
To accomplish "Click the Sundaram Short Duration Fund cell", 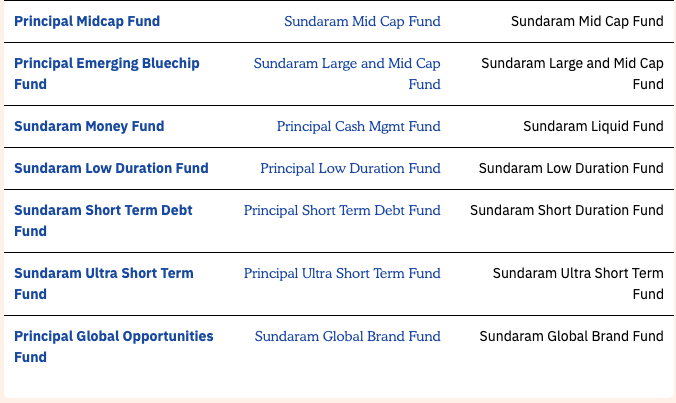I will coord(566,210).
